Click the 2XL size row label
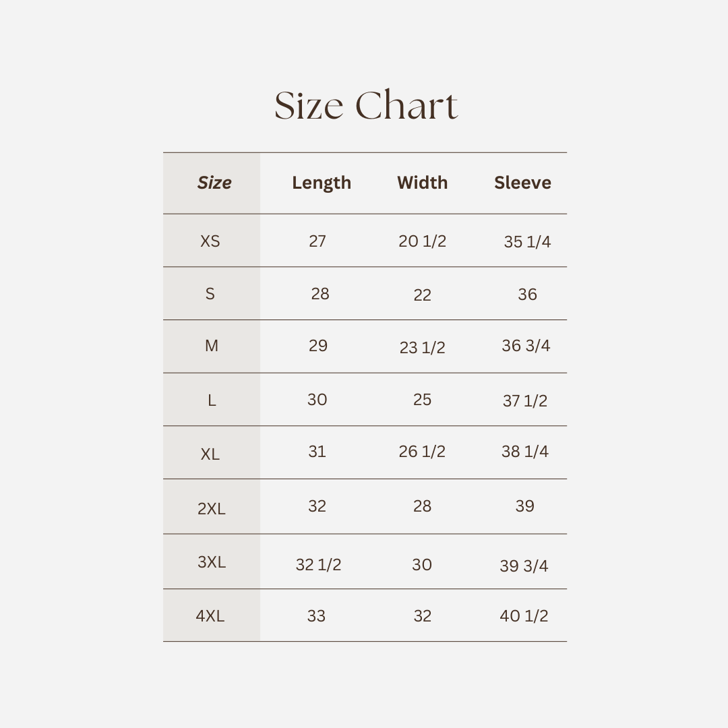This screenshot has height=728, width=728. tap(212, 509)
